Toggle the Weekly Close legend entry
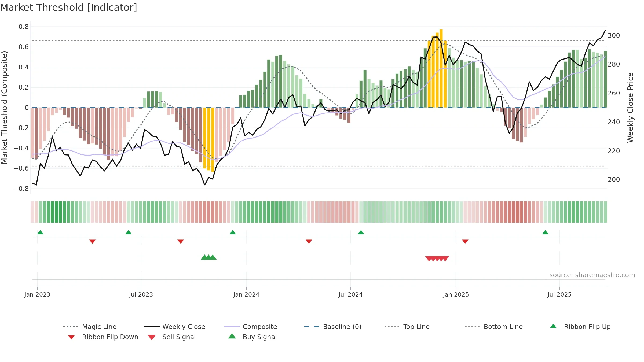This screenshot has height=362, width=644. pyautogui.click(x=174, y=327)
